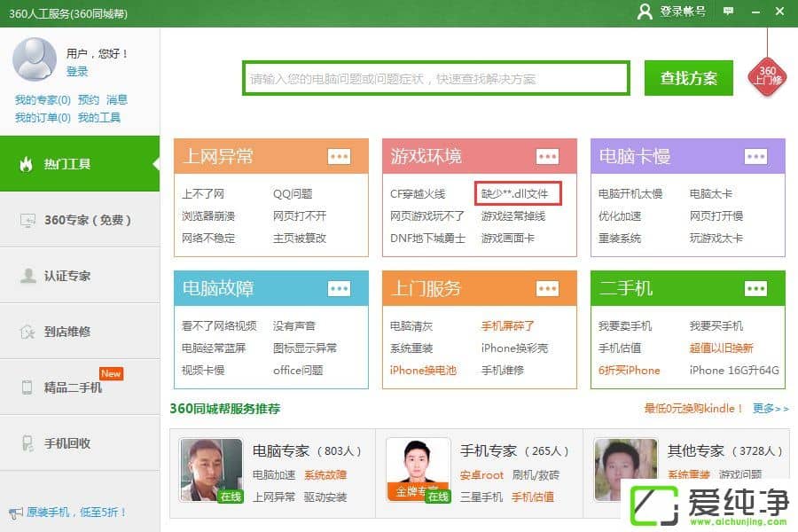Screen dimensions: 798x532
Task: Open the 更多>> link for services
Action: [x=770, y=409]
